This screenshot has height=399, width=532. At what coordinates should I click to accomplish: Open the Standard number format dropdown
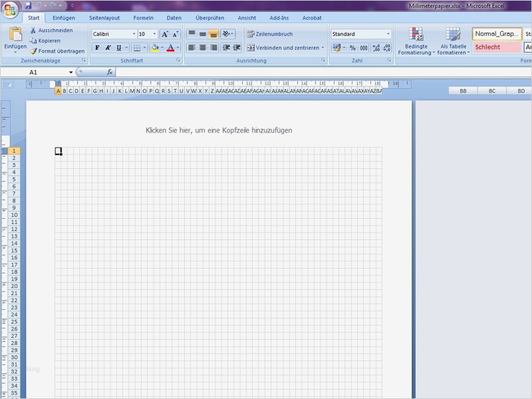click(388, 33)
